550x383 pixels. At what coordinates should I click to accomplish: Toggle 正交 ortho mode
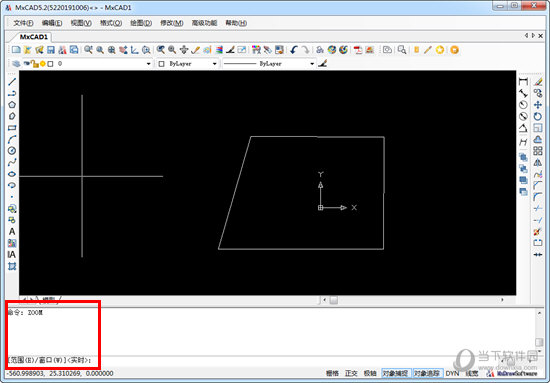click(351, 373)
